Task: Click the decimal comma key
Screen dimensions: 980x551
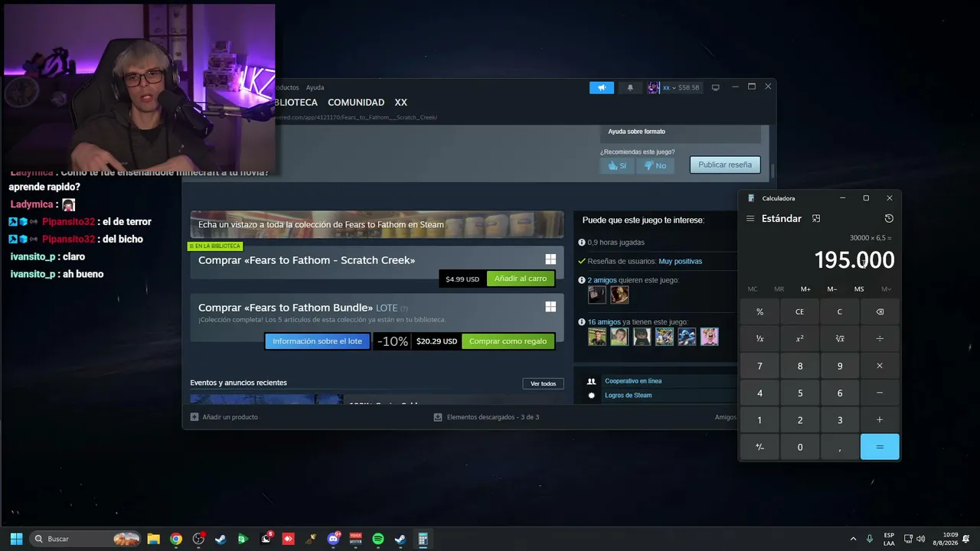Action: [x=840, y=447]
